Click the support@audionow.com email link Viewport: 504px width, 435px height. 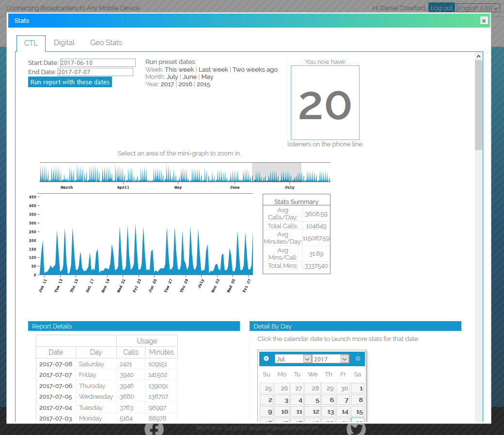pyautogui.click(x=284, y=428)
